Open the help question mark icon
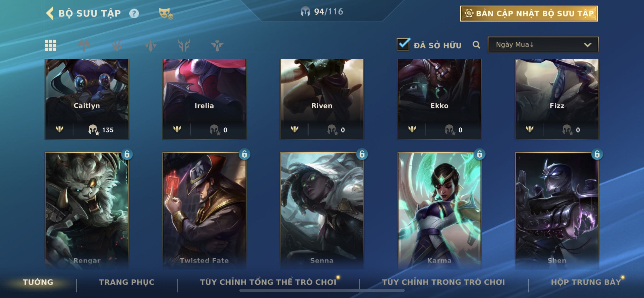 click(x=134, y=13)
